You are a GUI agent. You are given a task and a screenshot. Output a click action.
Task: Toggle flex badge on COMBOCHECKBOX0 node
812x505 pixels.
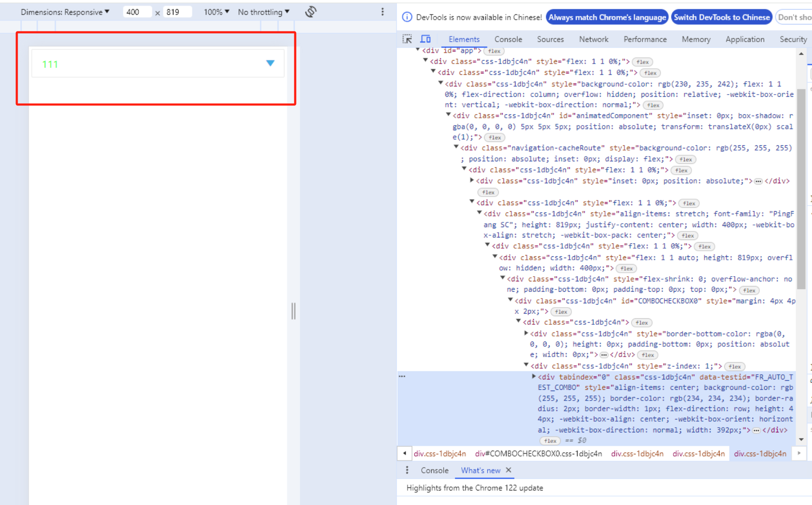pos(561,311)
